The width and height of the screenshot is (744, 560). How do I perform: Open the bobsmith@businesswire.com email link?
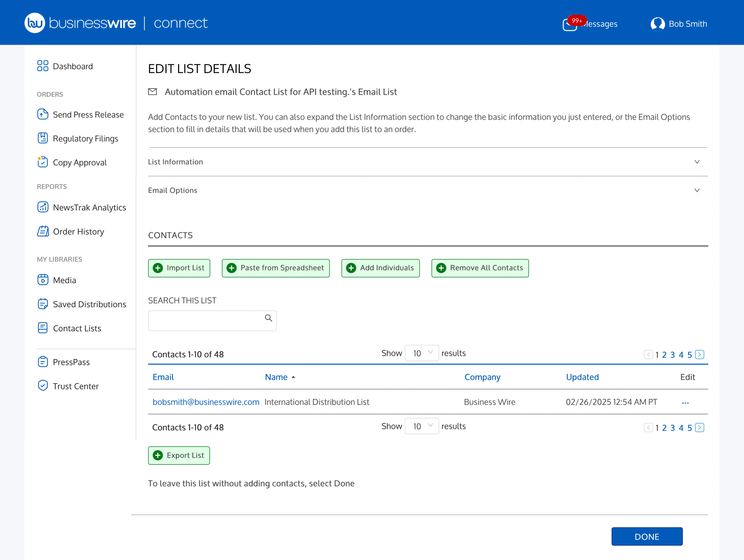(206, 402)
